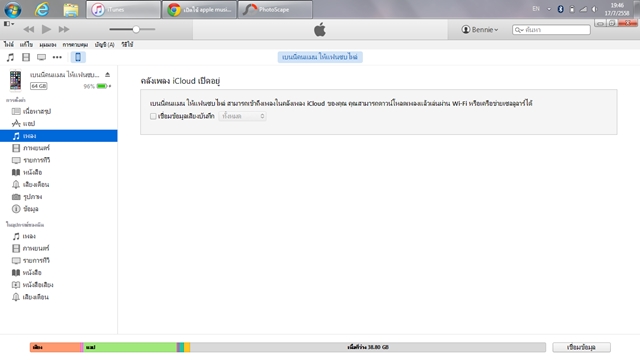The height and width of the screenshot is (360, 640).
Task: Click the Apple logo in the status display
Action: [320, 29]
